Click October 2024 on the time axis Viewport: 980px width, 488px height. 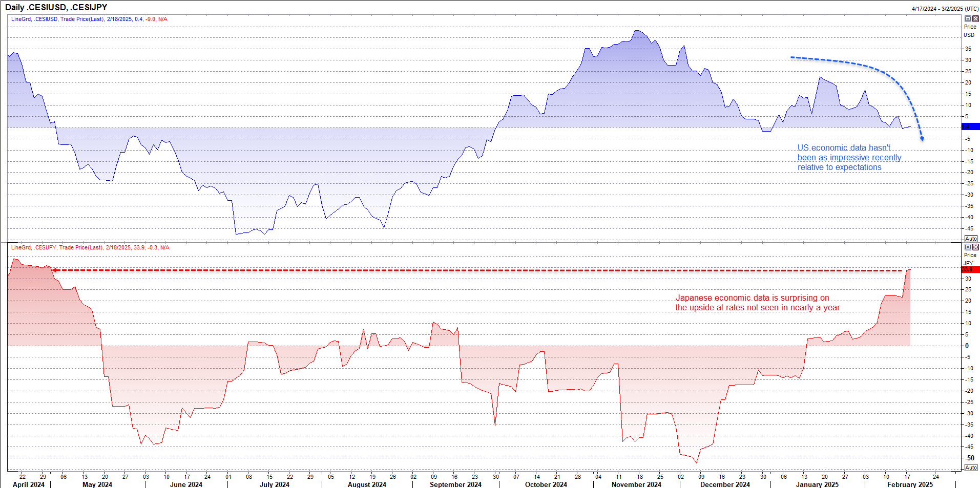tap(546, 484)
